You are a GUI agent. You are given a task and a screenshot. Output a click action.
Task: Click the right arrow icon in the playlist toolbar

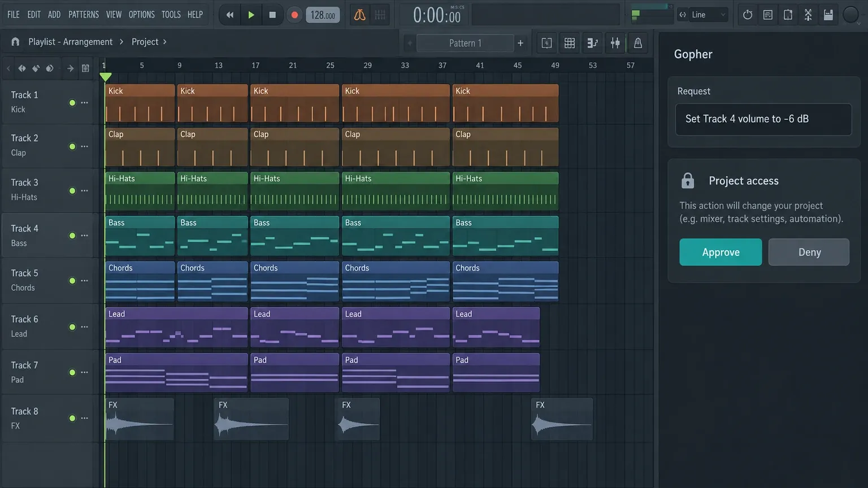pyautogui.click(x=70, y=68)
